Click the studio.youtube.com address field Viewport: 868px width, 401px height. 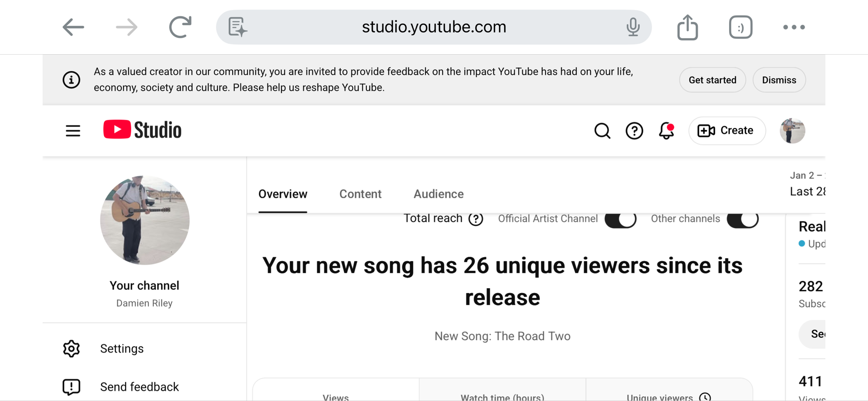tap(434, 27)
